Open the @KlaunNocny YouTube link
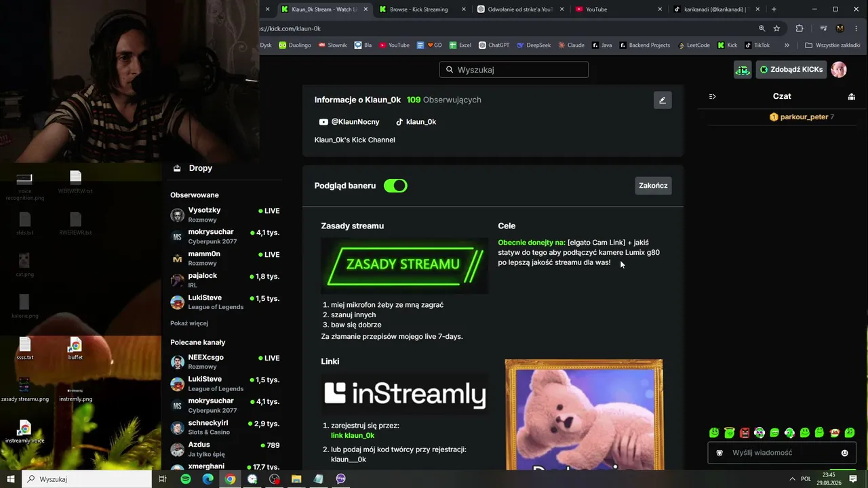Screen dimensions: 868x488 [x=349, y=122]
